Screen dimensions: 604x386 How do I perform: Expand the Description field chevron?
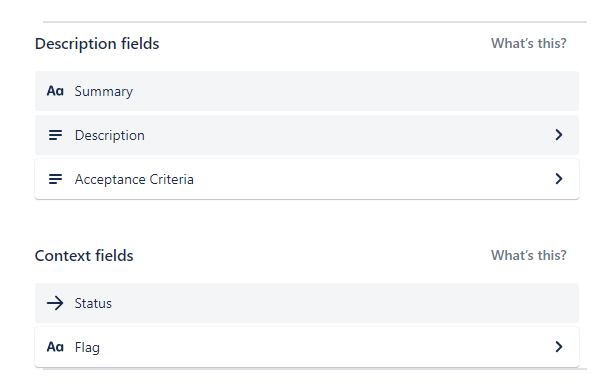coord(559,135)
